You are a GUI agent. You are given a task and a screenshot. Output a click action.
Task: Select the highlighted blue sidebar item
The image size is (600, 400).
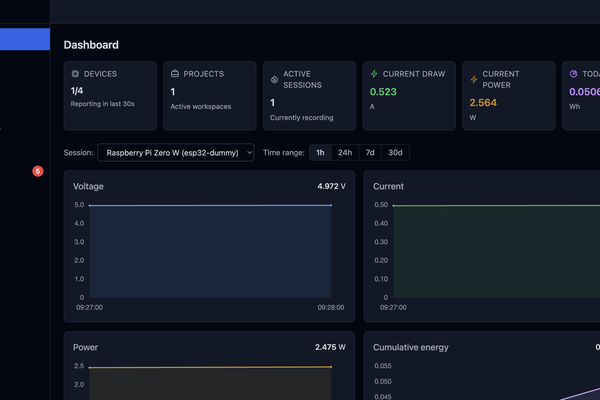tap(25, 39)
